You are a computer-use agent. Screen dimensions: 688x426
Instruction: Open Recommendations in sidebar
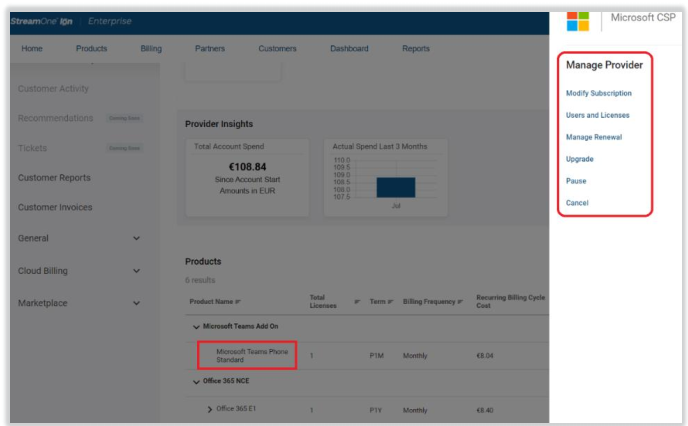pyautogui.click(x=55, y=118)
